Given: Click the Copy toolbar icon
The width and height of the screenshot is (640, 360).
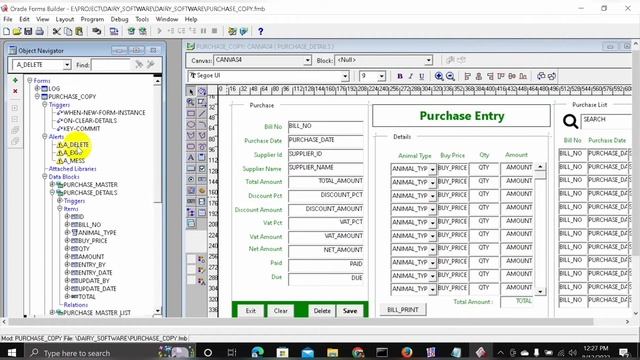Looking at the screenshot, I should click(68, 31).
